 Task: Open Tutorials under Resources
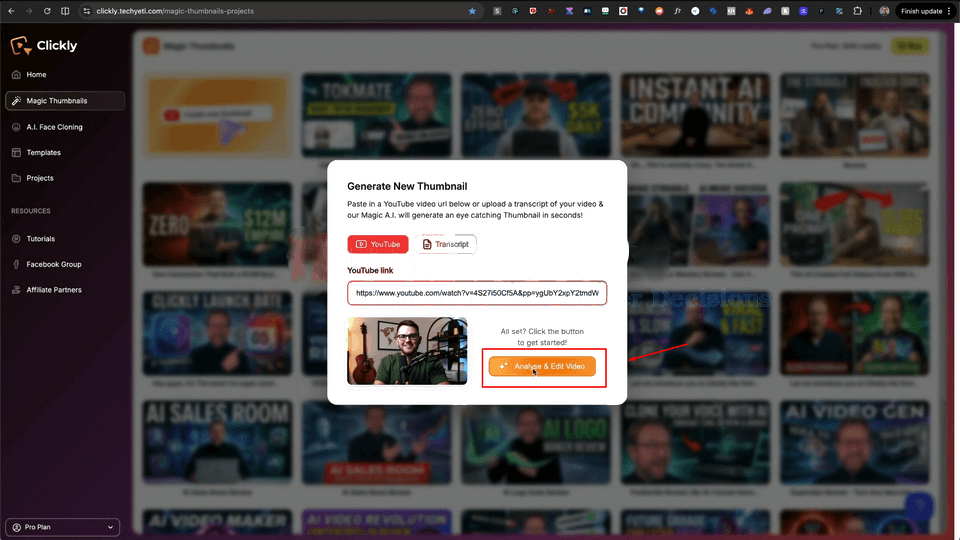pyautogui.click(x=40, y=239)
